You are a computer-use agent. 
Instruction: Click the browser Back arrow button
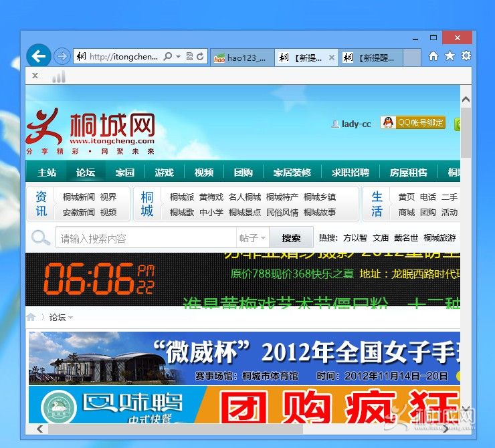coord(39,55)
